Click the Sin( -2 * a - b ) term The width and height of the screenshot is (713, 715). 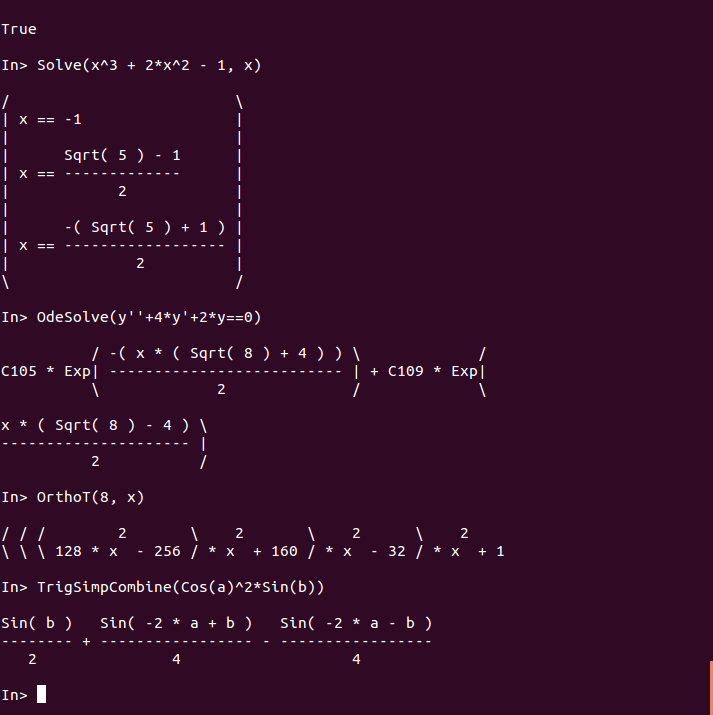point(356,623)
